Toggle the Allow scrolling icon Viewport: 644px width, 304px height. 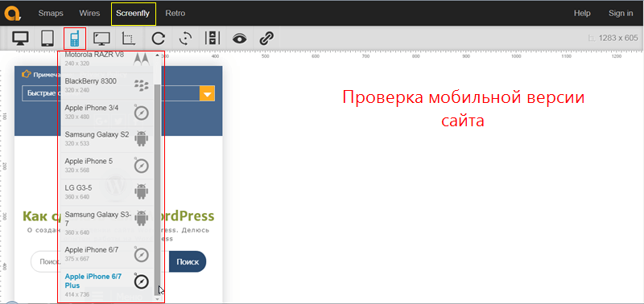click(x=213, y=39)
